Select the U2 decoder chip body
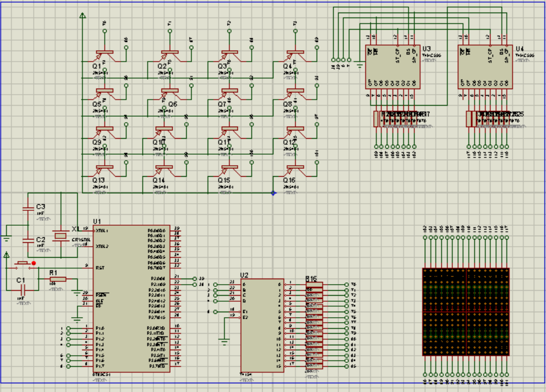The width and height of the screenshot is (546, 392). 262,325
